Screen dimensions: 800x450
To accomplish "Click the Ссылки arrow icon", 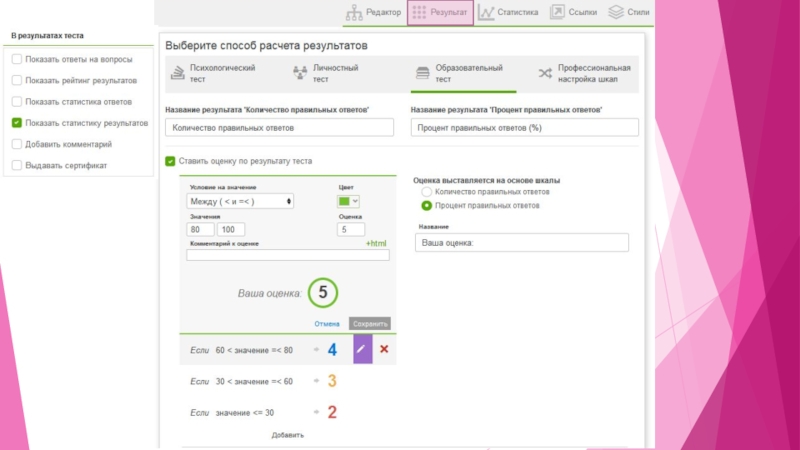I will point(557,12).
